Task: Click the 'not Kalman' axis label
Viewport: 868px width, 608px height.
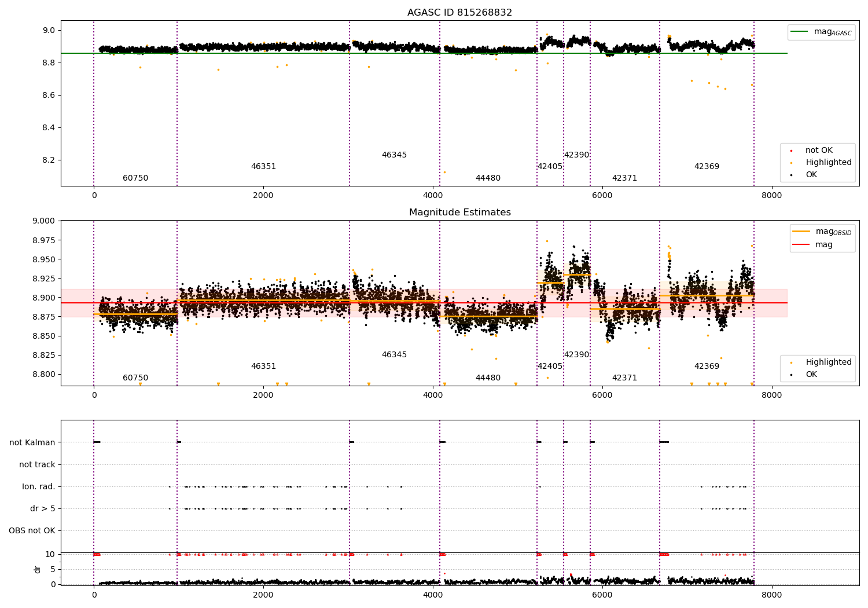Action: (32, 443)
